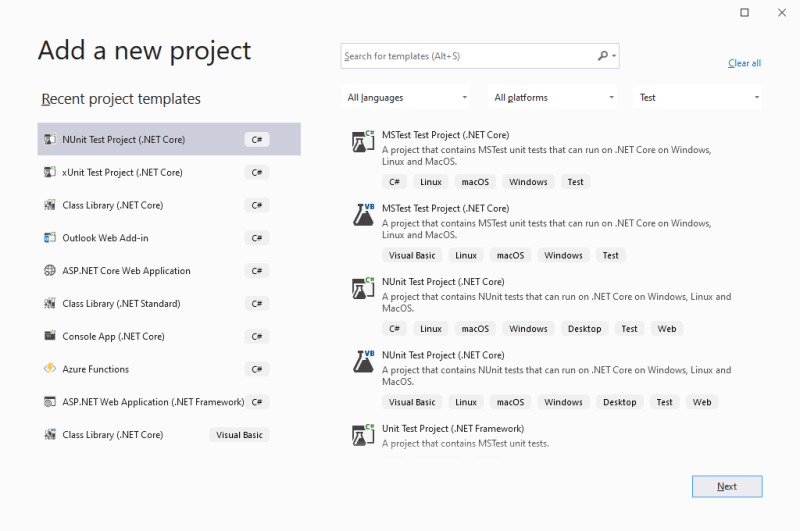Click the Visual Basic Class Library (.NET Core) icon
This screenshot has width=800, height=531.
pos(49,435)
